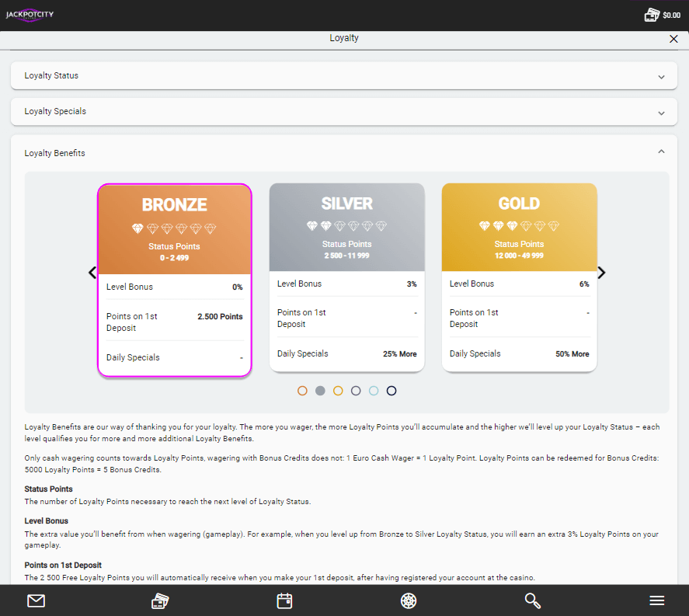This screenshot has width=689, height=616.
Task: Click Bronze 'Daily Specials' row label
Action: click(x=133, y=357)
